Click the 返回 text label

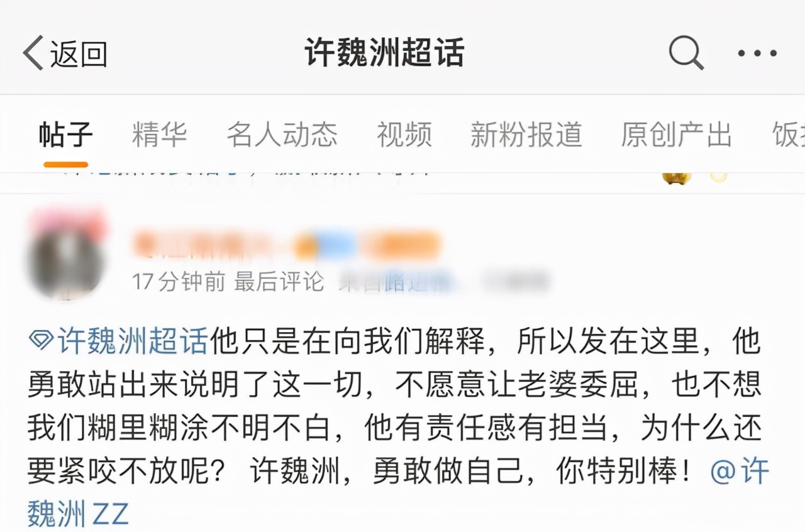pyautogui.click(x=79, y=53)
